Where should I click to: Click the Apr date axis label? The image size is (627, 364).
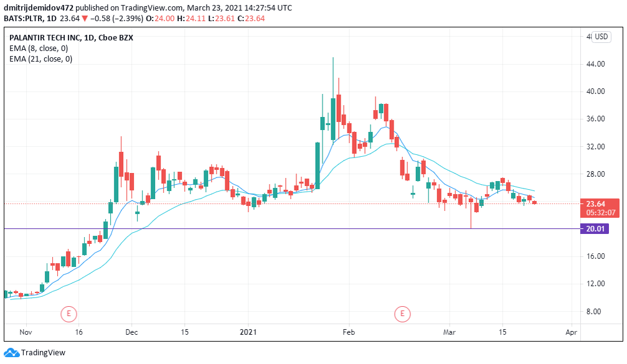tap(572, 332)
